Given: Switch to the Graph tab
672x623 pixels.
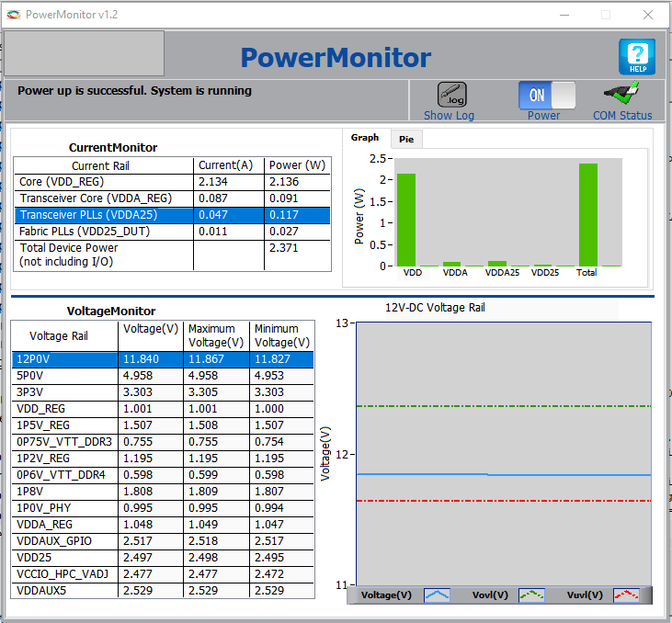Looking at the screenshot, I should pos(365,138).
